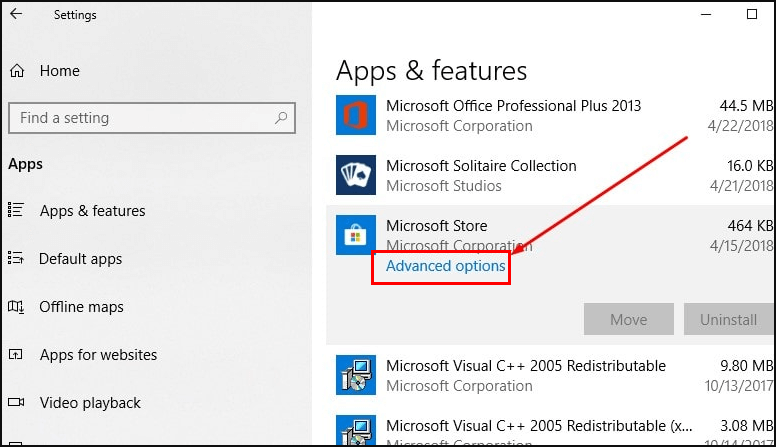Click the 10/13/2017 install date
Image resolution: width=776 pixels, height=447 pixels.
[739, 386]
